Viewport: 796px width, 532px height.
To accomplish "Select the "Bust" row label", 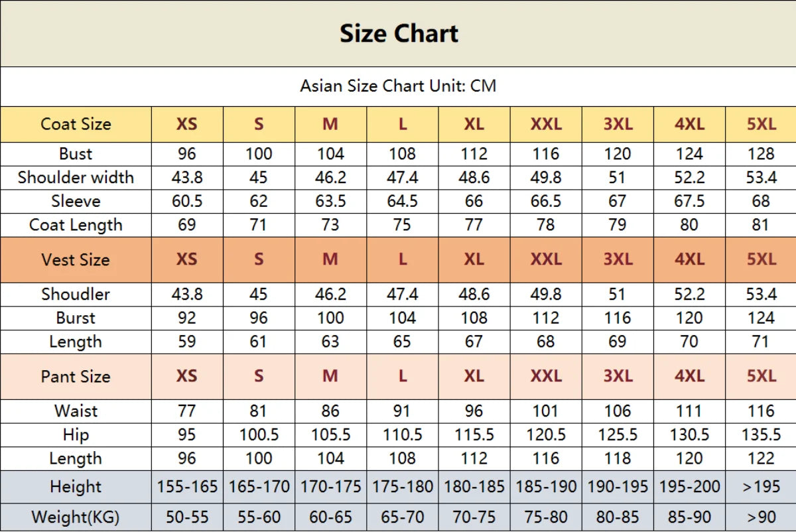I will (76, 154).
